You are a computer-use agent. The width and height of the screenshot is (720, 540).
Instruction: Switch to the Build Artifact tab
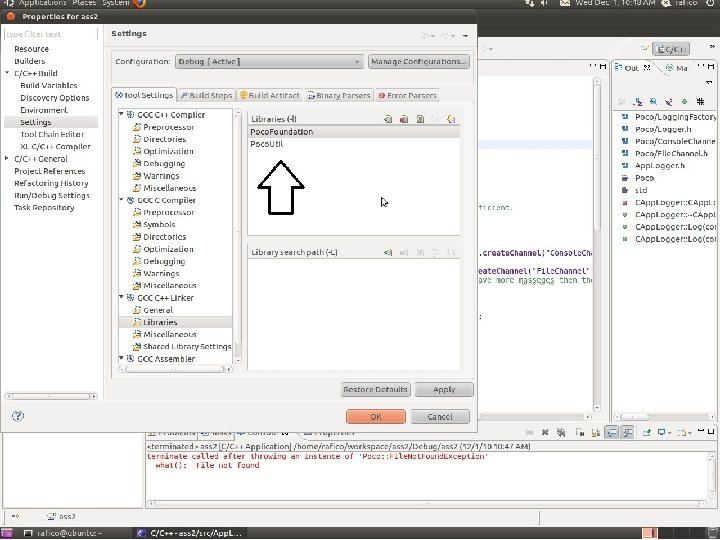tap(270, 96)
